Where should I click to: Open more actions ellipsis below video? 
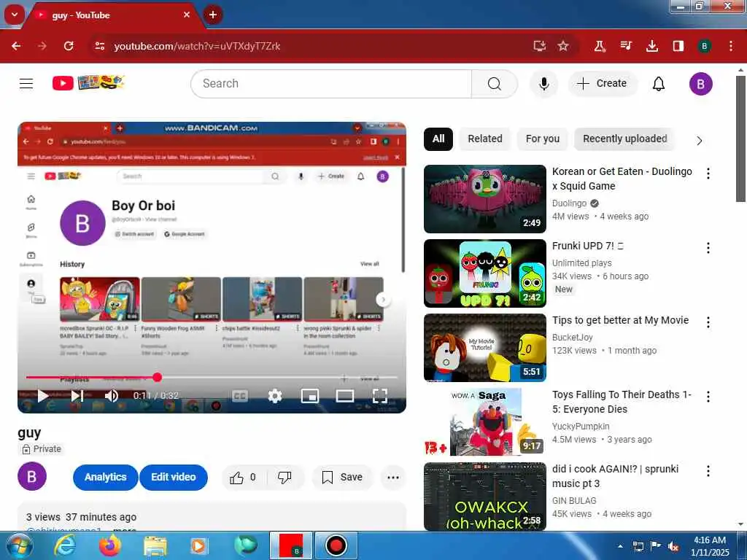pos(393,477)
